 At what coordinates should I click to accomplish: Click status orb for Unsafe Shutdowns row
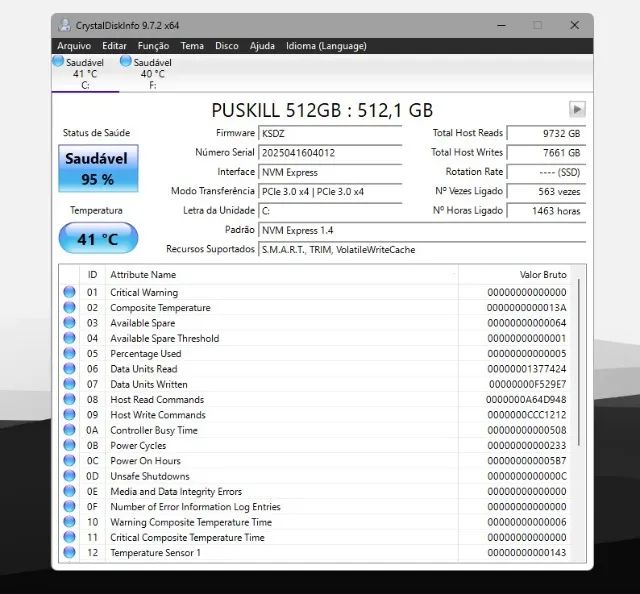(x=69, y=476)
